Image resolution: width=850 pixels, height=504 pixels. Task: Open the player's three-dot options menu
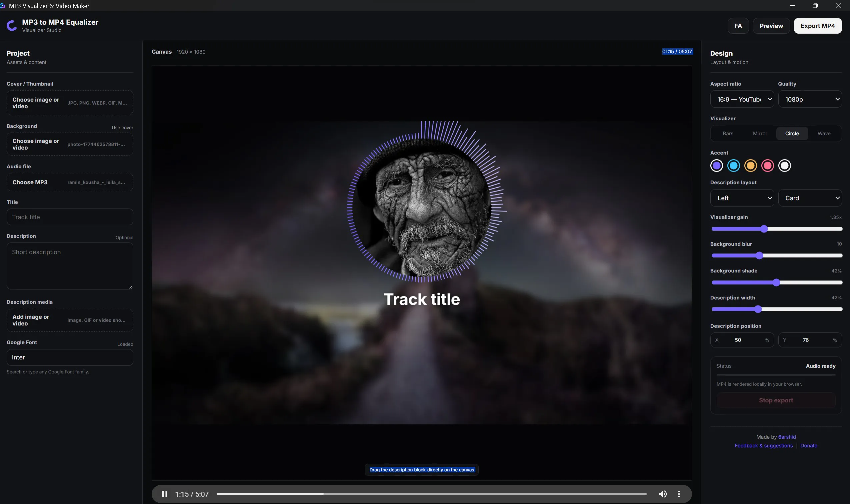click(679, 494)
